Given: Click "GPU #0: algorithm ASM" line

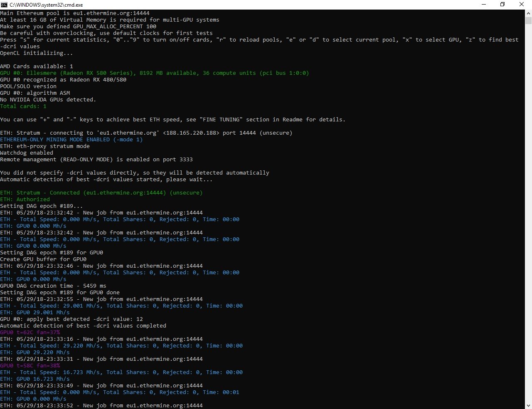Looking at the screenshot, I should click(x=35, y=93).
